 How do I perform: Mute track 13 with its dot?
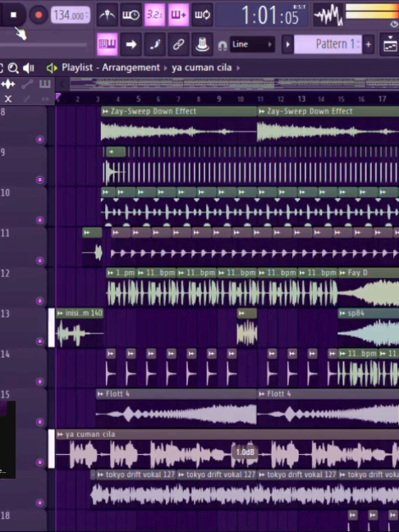pos(39,342)
